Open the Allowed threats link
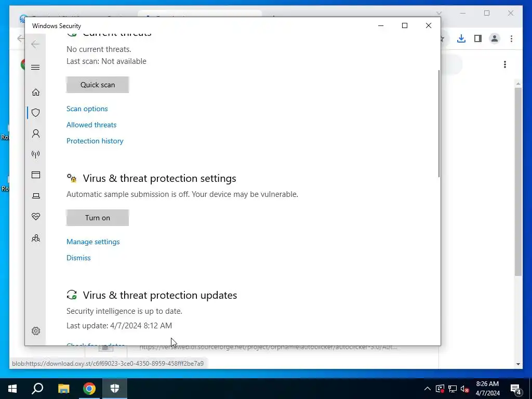Viewport: 532px width, 399px height. pyautogui.click(x=91, y=125)
